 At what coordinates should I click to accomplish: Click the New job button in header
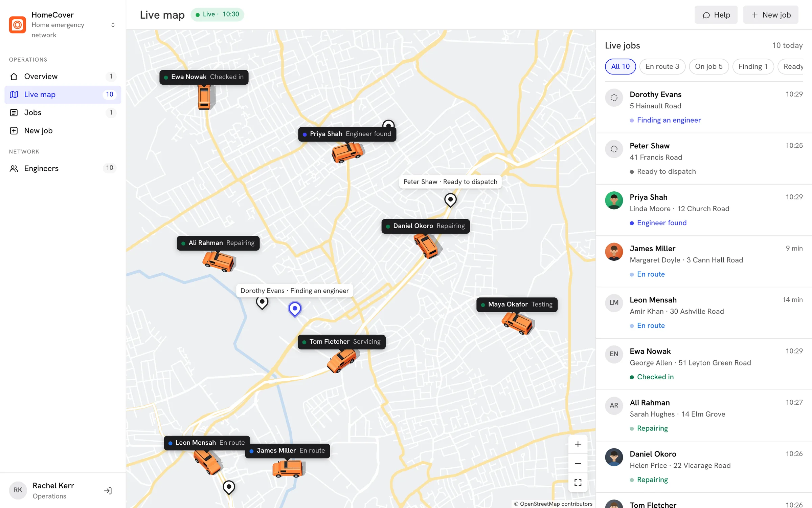[x=771, y=15]
